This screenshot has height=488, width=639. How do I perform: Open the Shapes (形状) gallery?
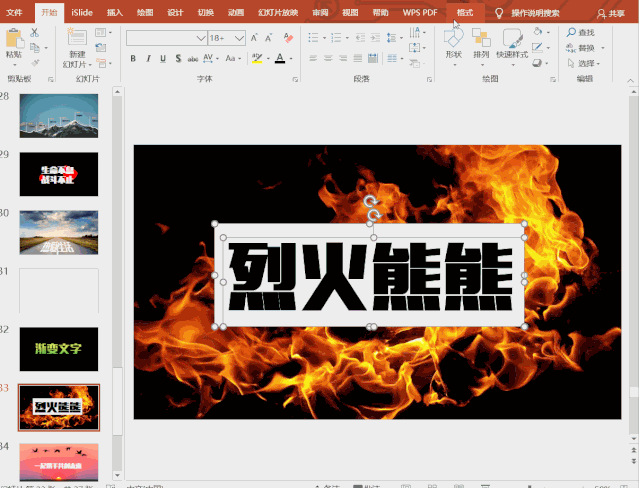click(x=454, y=46)
